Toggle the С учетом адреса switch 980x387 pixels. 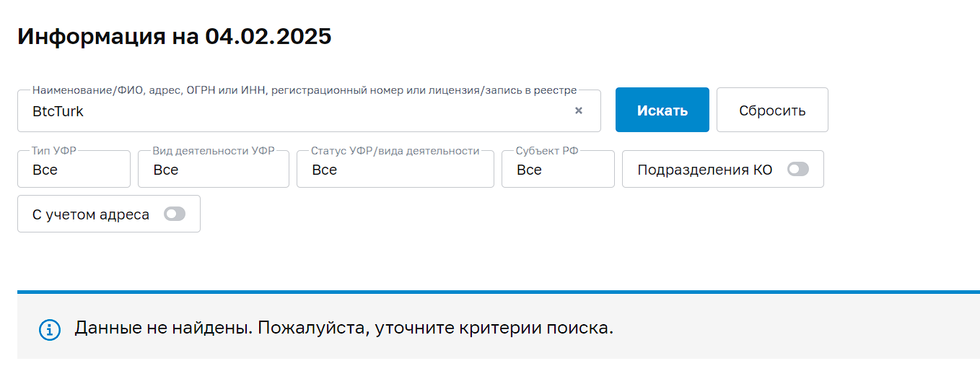click(175, 214)
